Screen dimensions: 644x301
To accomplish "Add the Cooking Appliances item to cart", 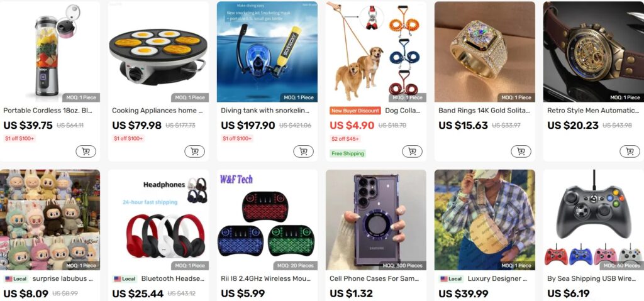I will click(195, 151).
